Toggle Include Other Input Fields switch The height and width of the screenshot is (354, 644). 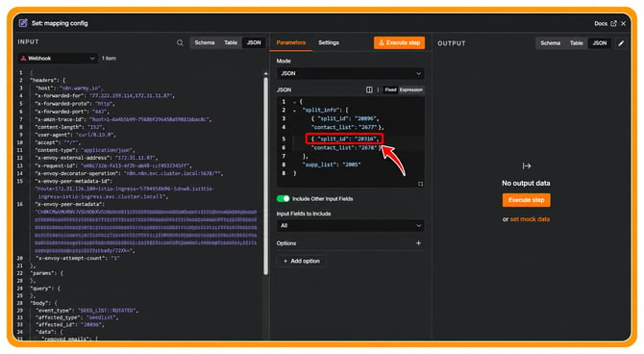(x=283, y=198)
